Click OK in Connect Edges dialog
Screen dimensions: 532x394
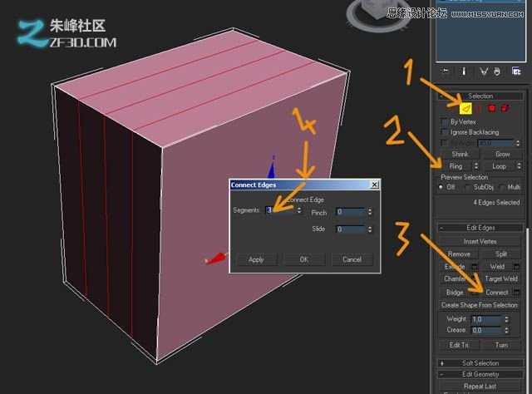(x=304, y=259)
